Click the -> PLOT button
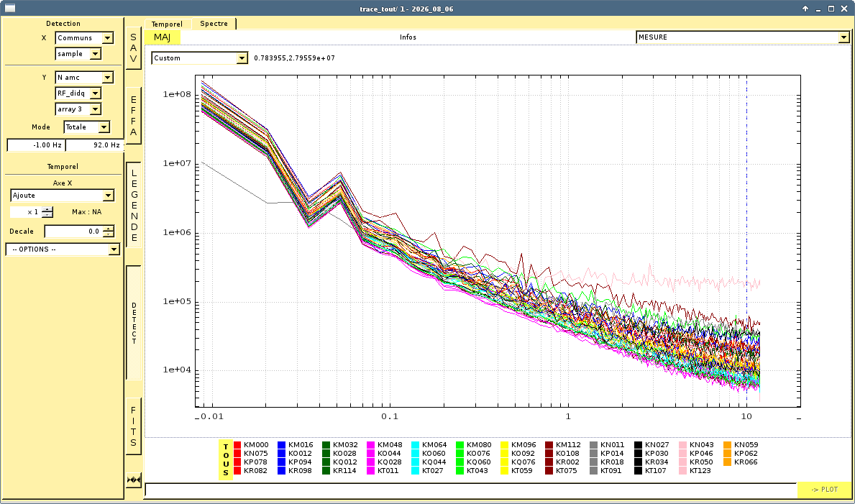This screenshot has height=504, width=855. (x=824, y=490)
